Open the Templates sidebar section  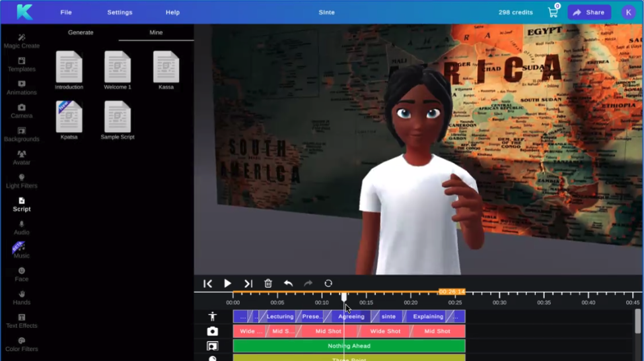click(x=21, y=64)
